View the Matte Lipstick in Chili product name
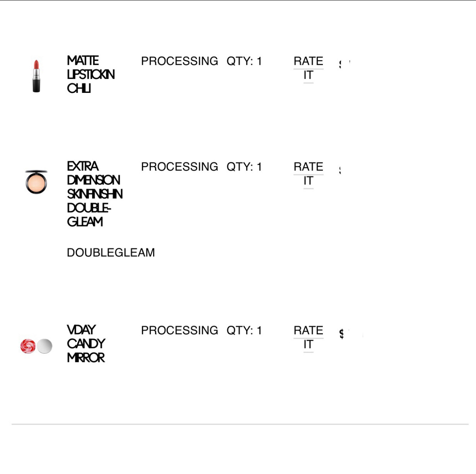Screen dimensions: 476x474 click(x=91, y=74)
